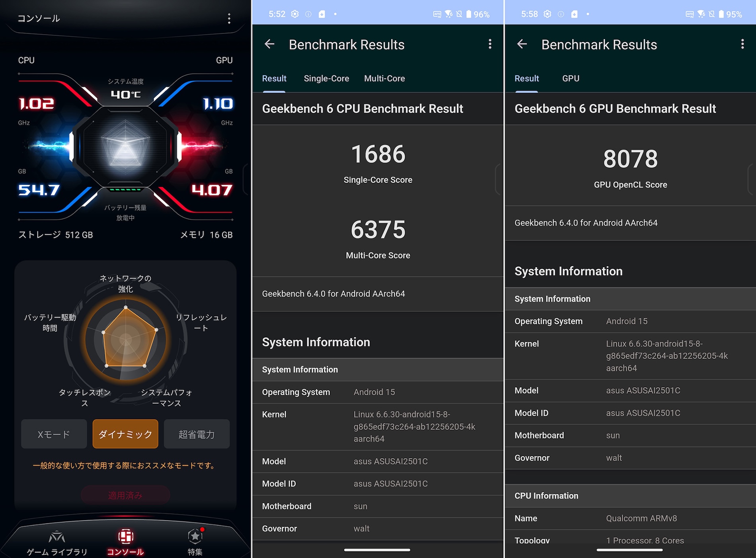756x558 pixels.
Task: Select X Mode performance profile
Action: (54, 434)
